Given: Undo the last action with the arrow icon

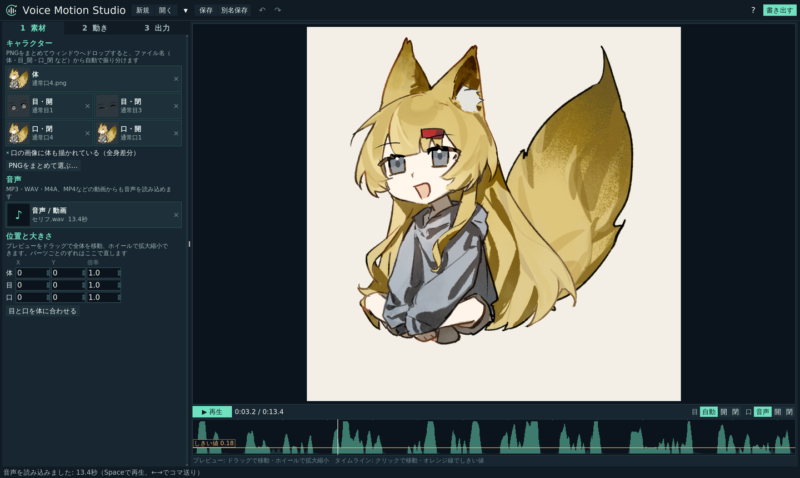Looking at the screenshot, I should pos(262,10).
